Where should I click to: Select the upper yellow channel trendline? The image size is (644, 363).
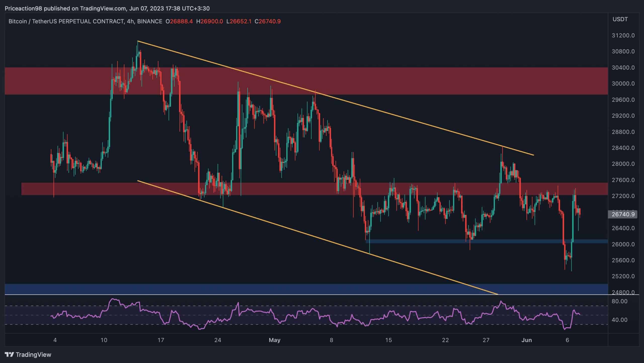point(403,117)
